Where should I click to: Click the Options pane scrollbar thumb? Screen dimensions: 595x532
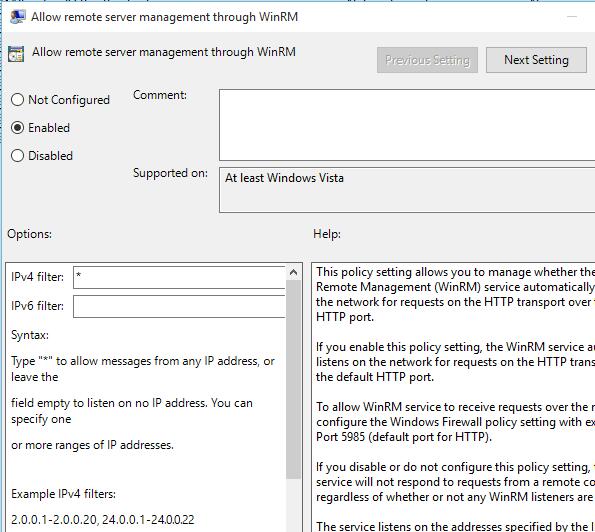point(293,379)
